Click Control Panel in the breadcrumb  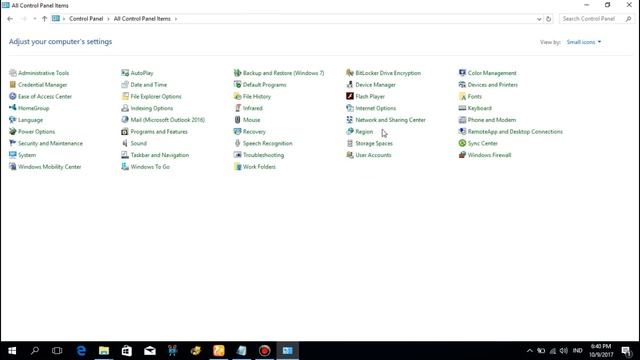pyautogui.click(x=86, y=19)
